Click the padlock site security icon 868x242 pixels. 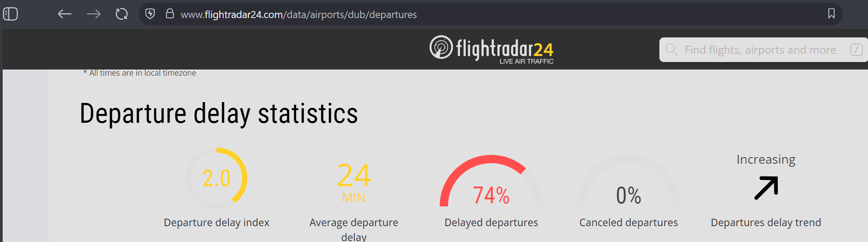pos(169,14)
